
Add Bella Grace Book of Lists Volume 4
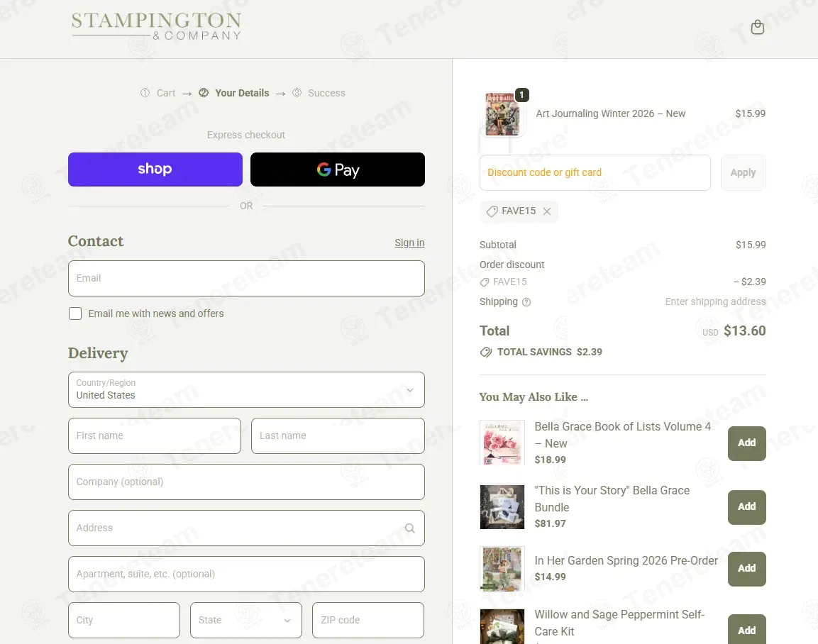point(746,443)
